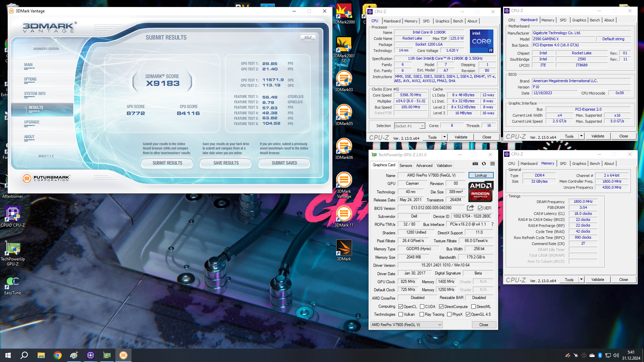Click the SUBMIT RESULTS button
Screen dimensions: 644x362
click(x=167, y=163)
